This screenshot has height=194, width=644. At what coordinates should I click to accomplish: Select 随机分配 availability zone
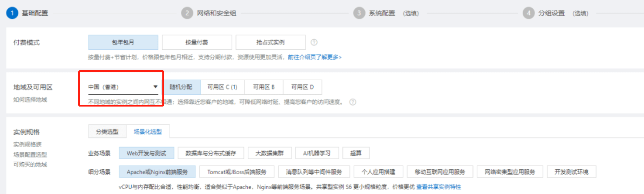[181, 87]
